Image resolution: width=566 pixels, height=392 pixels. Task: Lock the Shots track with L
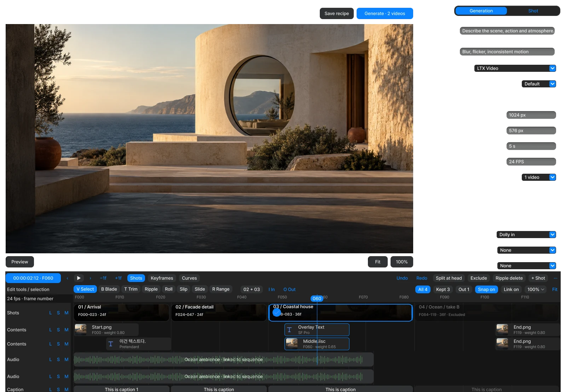[51, 313]
